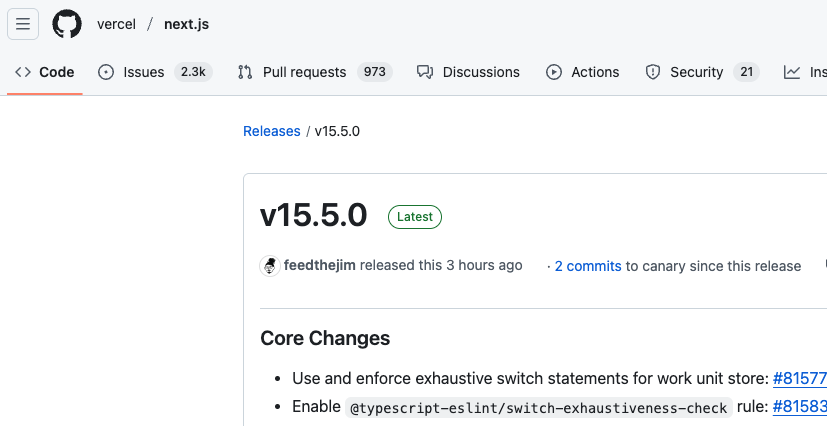Click the Insights graph icon
The width and height of the screenshot is (827, 426).
[792, 72]
